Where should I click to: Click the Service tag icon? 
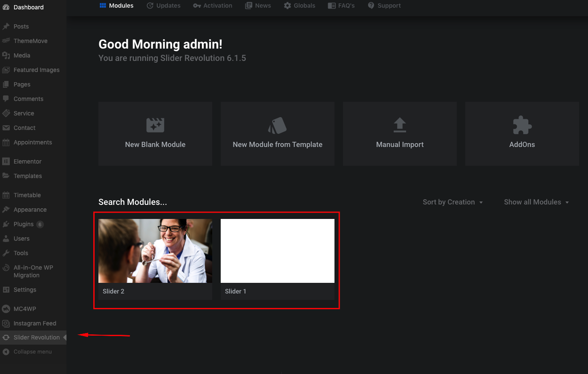[x=6, y=113]
